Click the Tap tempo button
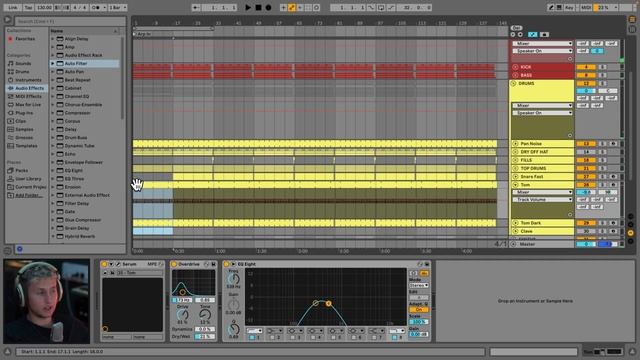640x360 pixels. [28, 7]
